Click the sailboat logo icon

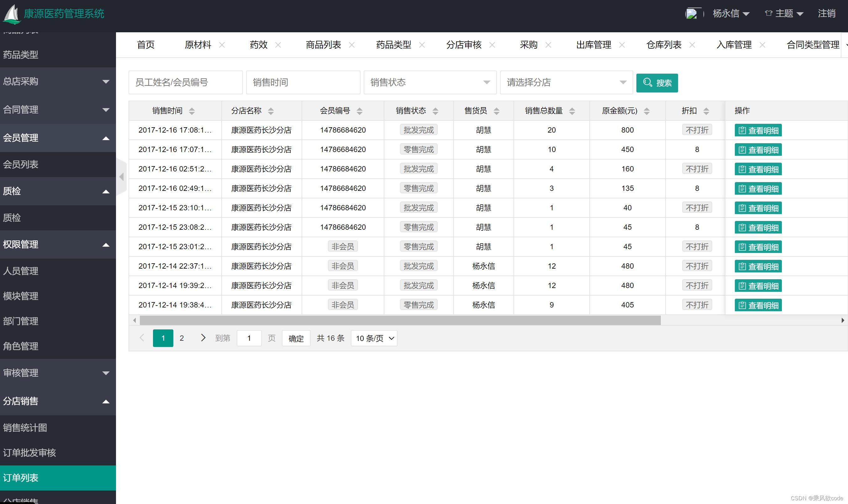tap(12, 14)
